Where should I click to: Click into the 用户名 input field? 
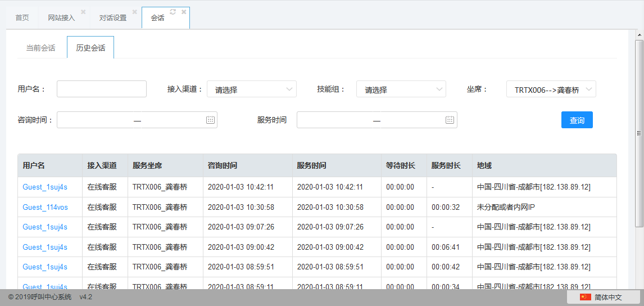(101, 89)
